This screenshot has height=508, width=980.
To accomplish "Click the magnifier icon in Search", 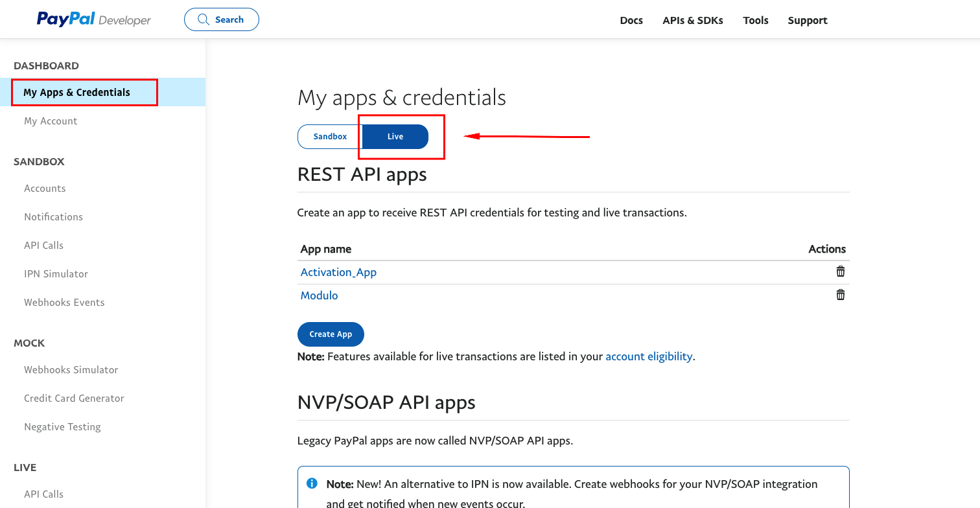I will pyautogui.click(x=204, y=19).
